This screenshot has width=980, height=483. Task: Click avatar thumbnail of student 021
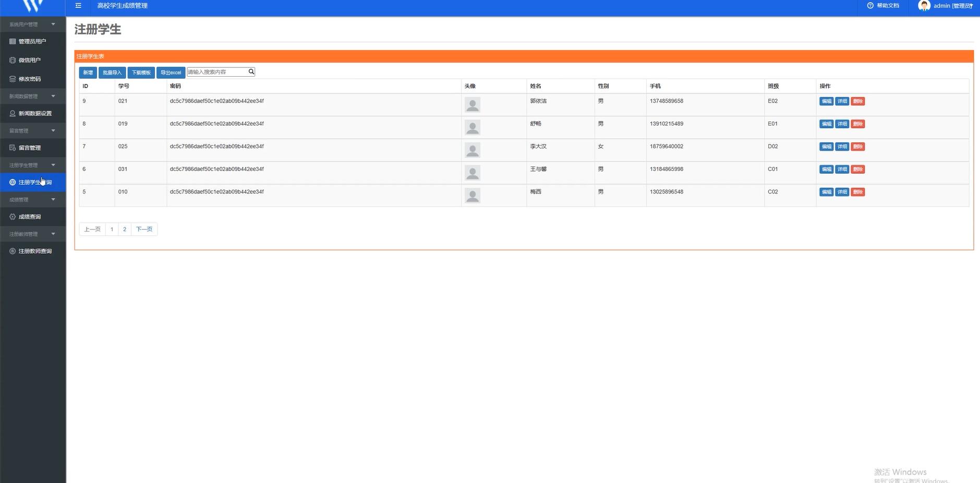point(473,105)
